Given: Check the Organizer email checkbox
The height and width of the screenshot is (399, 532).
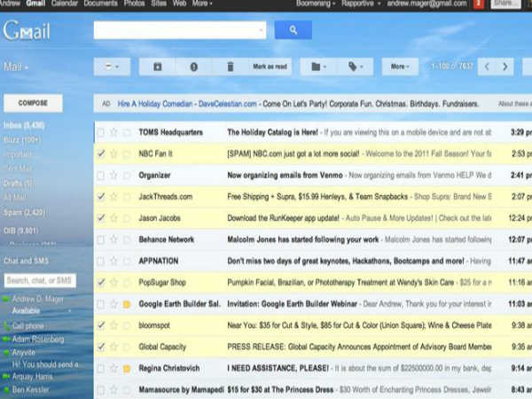Looking at the screenshot, I should pos(101,175).
